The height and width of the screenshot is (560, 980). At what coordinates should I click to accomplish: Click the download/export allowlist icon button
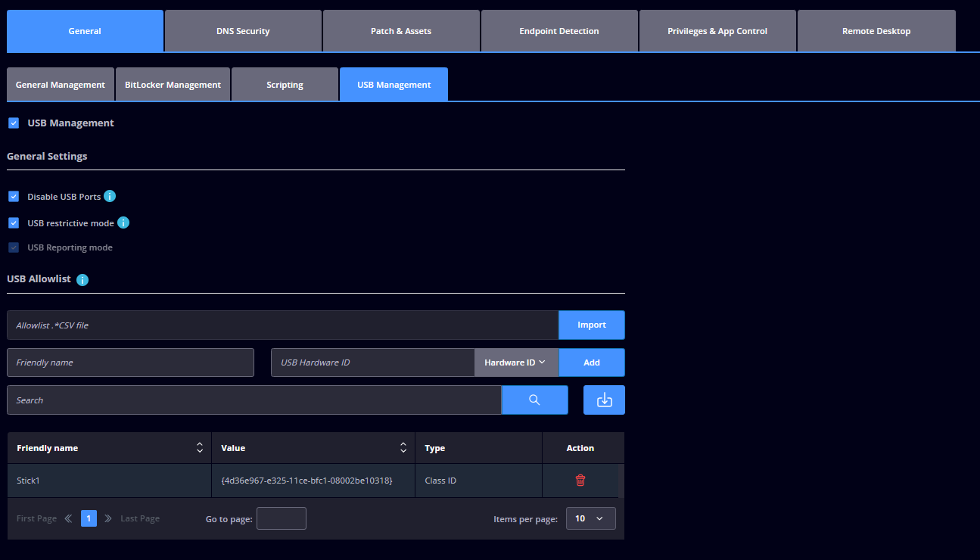click(604, 400)
